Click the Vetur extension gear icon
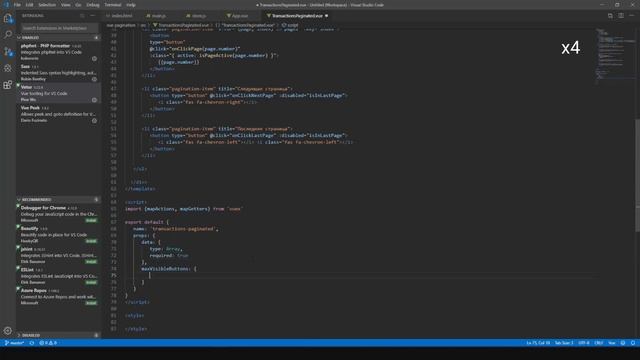This screenshot has width=640, height=360. [94, 100]
